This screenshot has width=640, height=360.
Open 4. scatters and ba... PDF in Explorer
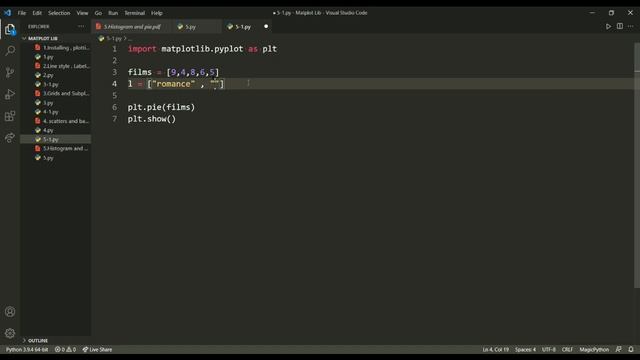56,121
